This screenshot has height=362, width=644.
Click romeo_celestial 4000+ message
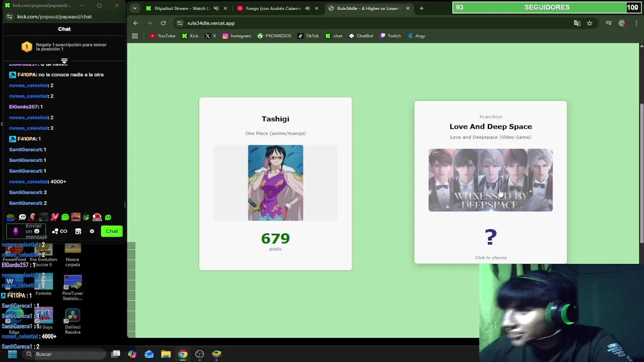tap(38, 182)
